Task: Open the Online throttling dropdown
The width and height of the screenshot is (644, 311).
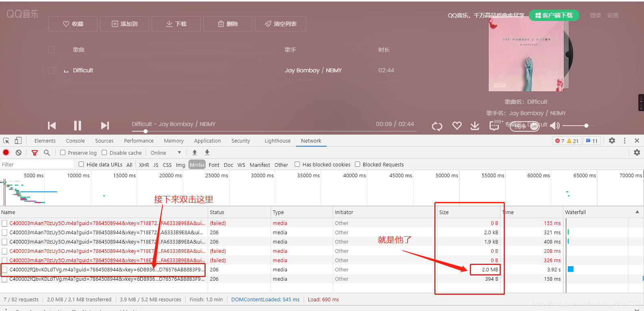Action: pyautogui.click(x=166, y=153)
